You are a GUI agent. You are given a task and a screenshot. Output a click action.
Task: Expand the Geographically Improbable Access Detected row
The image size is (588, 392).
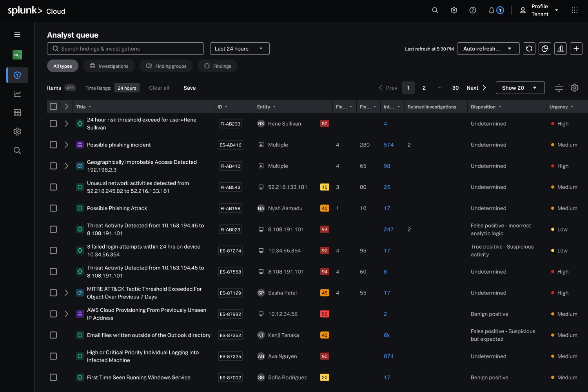pos(66,166)
